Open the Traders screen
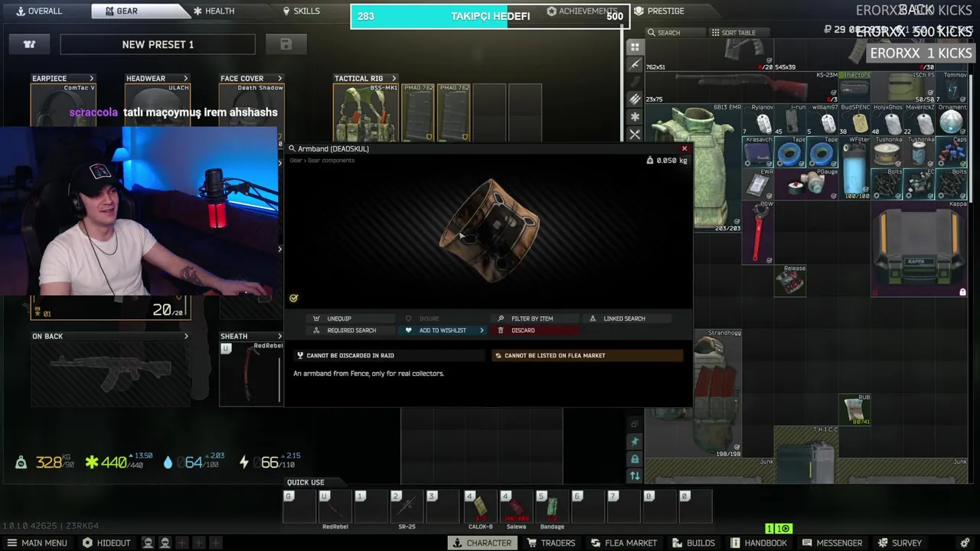 [551, 543]
